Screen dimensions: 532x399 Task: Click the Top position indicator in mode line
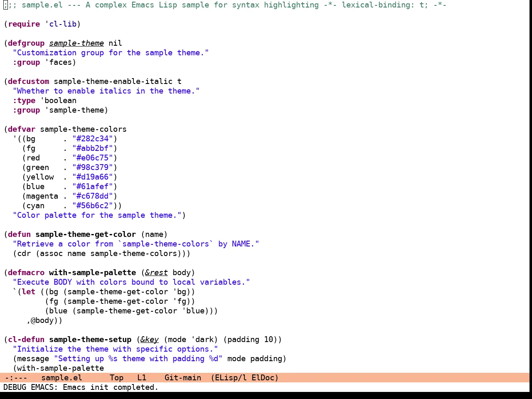pos(116,378)
